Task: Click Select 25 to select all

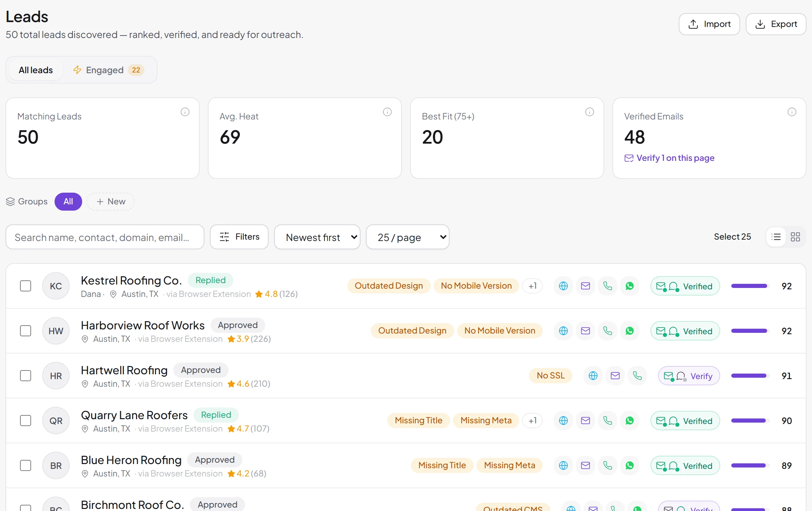Action: click(x=733, y=237)
